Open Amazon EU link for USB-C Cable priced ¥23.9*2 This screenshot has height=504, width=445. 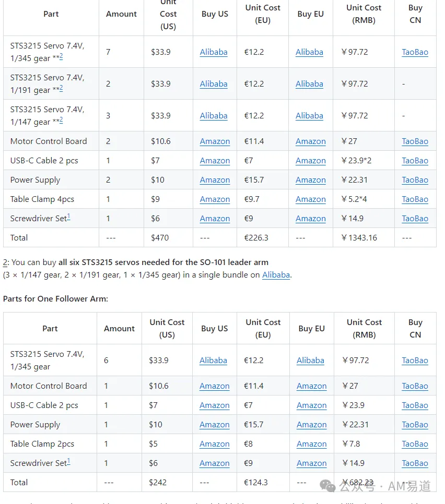[x=310, y=161]
